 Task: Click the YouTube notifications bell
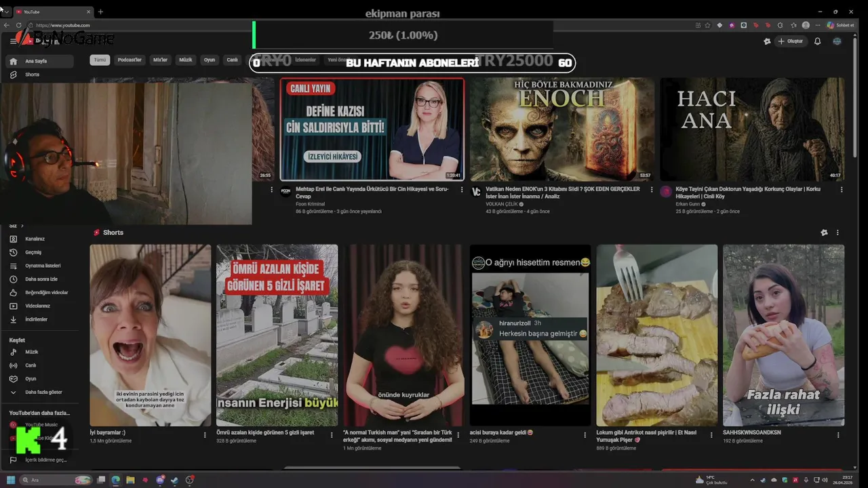tap(817, 41)
